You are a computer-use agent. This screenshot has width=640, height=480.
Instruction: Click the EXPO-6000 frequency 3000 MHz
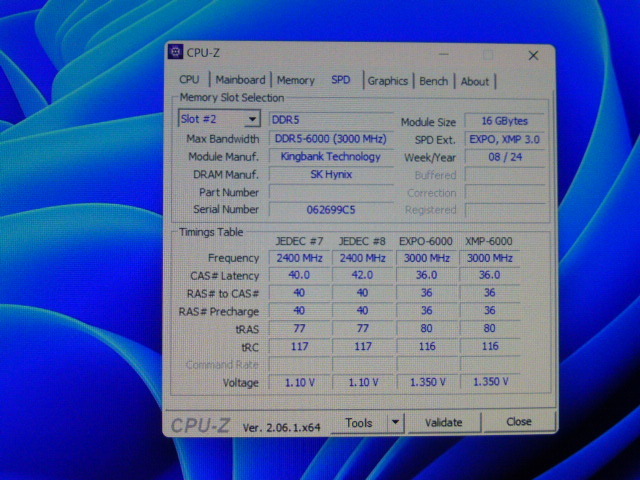tap(427, 258)
